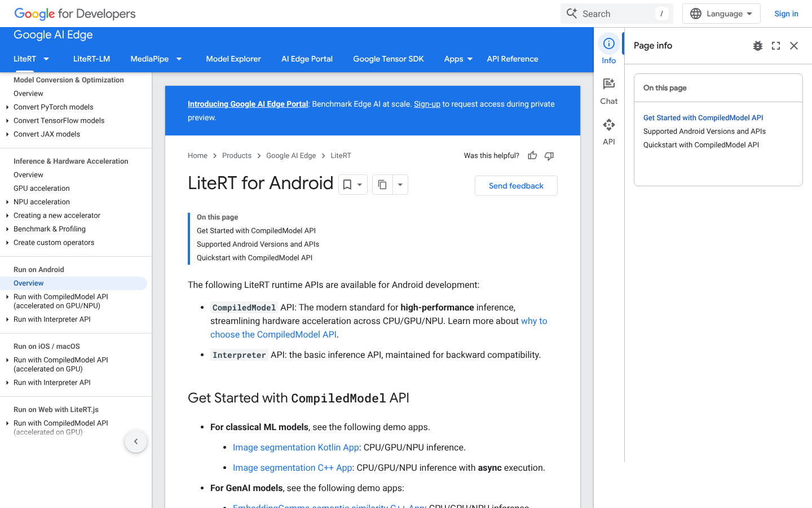The image size is (812, 508).
Task: Click Quickstart with CompiledModel API in article contents
Action: (254, 258)
